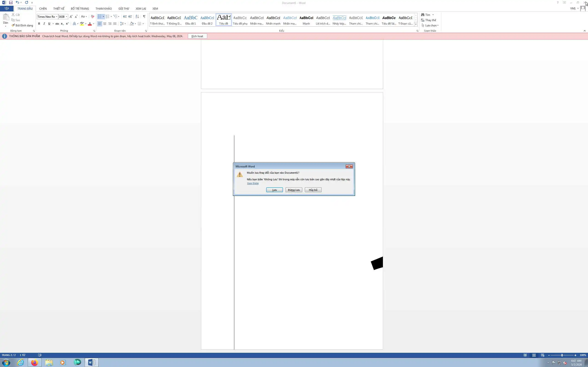This screenshot has height=367, width=588.
Task: Click the Save icon in quick access toolbar
Action: (11, 3)
